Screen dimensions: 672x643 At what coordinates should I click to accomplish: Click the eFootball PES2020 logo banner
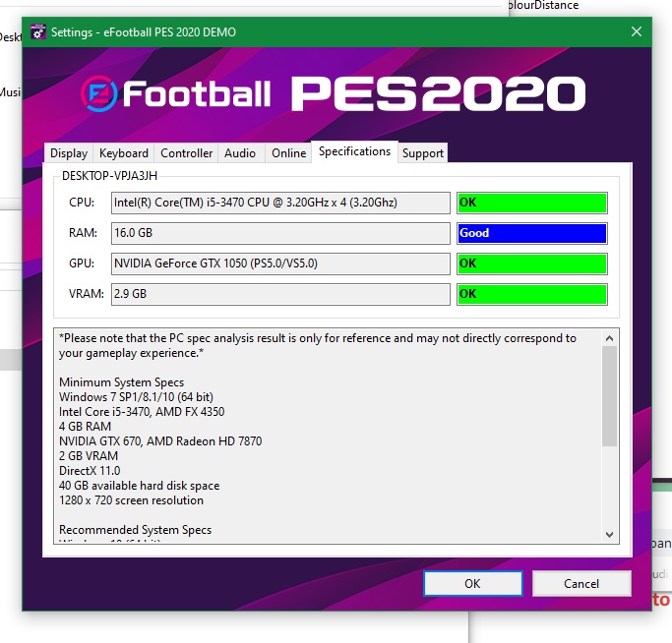tap(333, 93)
